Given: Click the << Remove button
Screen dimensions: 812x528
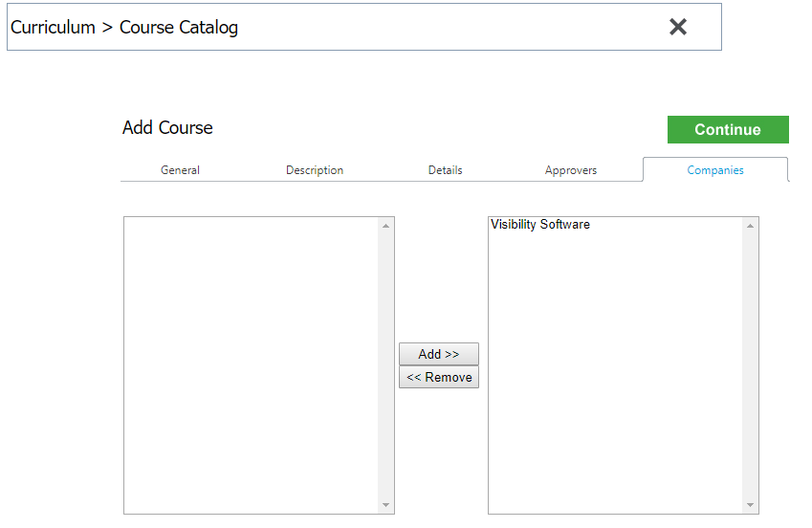Looking at the screenshot, I should coord(439,377).
